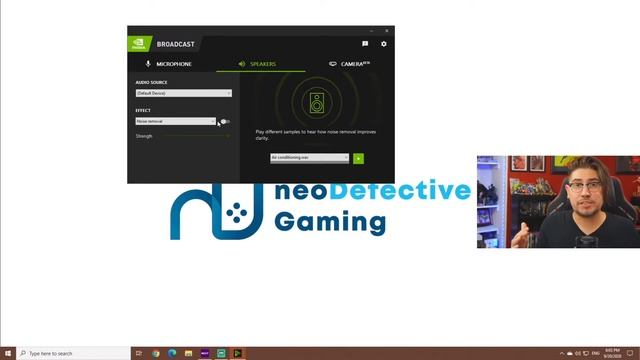
Task: Open the taskbar clock and date
Action: (x=612, y=353)
